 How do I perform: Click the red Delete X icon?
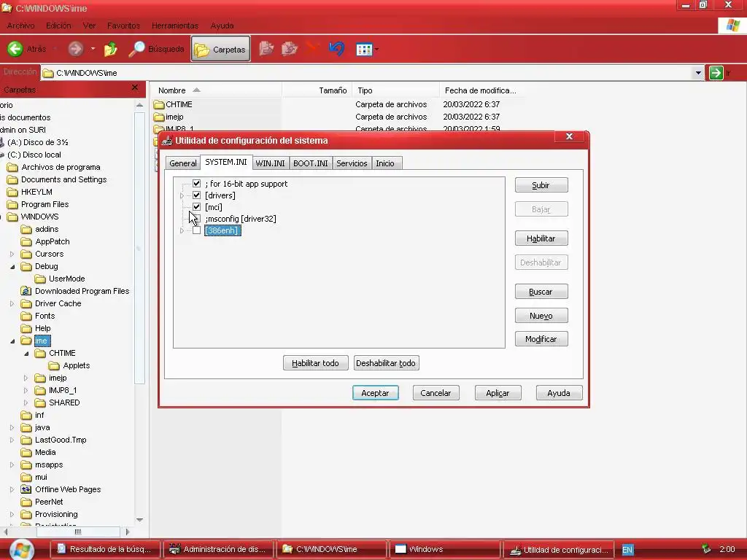[x=312, y=47]
